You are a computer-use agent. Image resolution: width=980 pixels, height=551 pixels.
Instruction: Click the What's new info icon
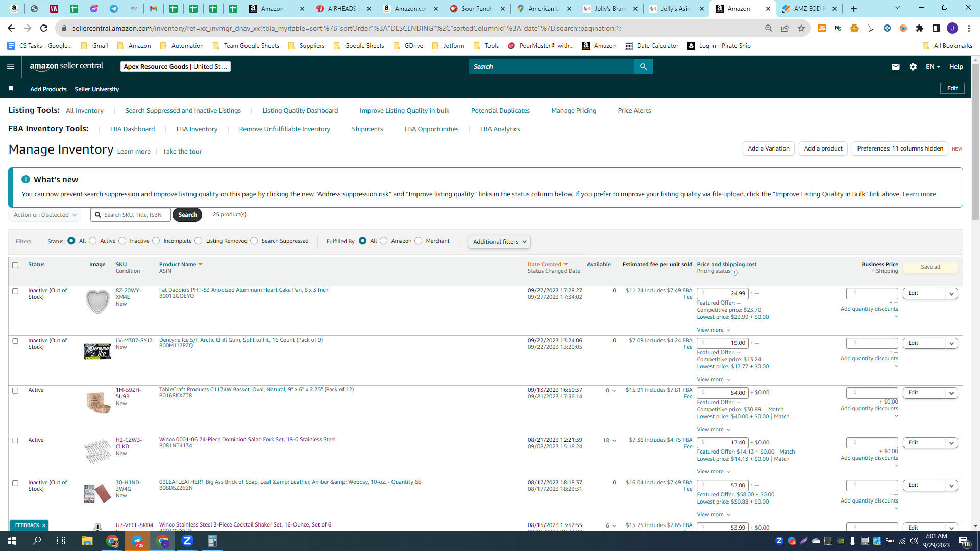coord(26,179)
